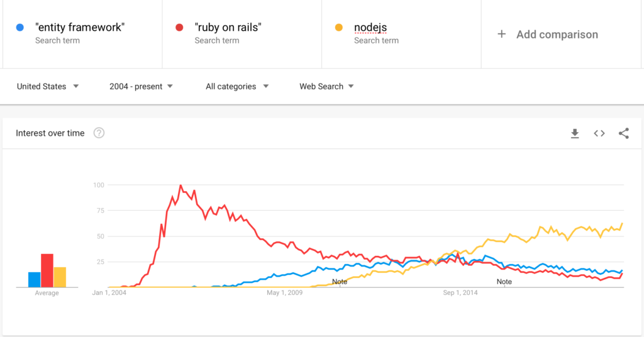The height and width of the screenshot is (337, 644).
Task: Open the United States region dropdown
Action: [48, 86]
